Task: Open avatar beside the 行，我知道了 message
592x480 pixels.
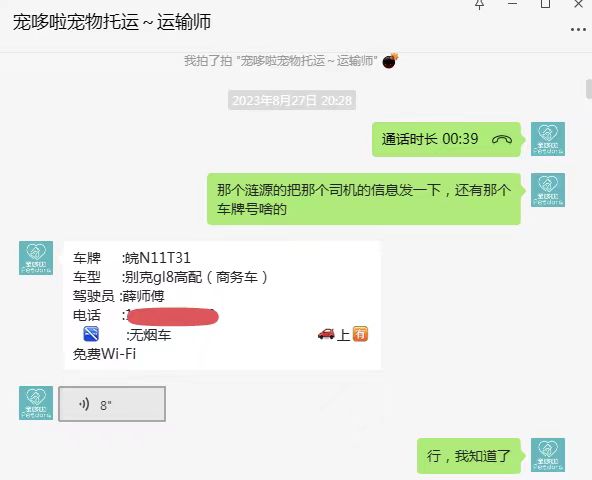Action: 548,455
